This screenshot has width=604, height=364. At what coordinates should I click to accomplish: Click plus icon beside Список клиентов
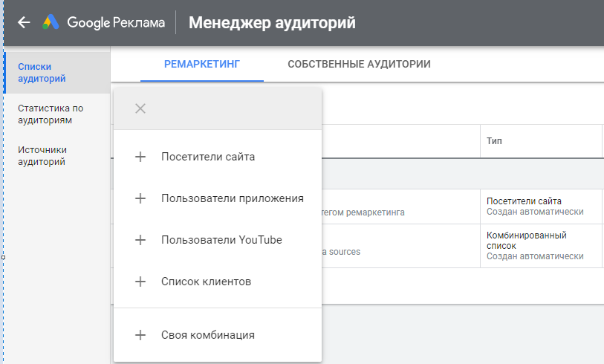pos(140,282)
